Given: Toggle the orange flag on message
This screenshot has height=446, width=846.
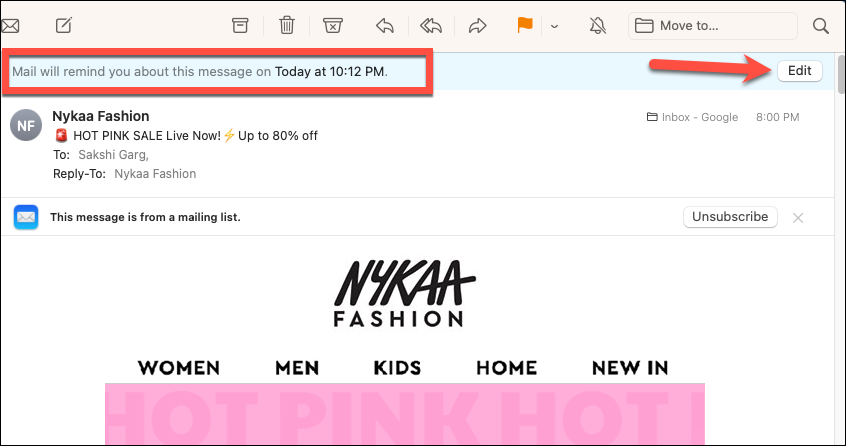Looking at the screenshot, I should (525, 25).
